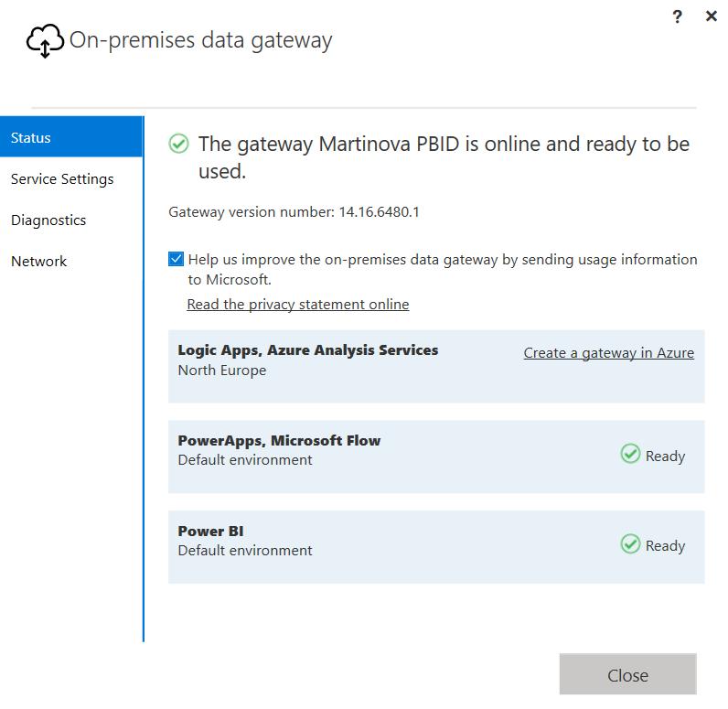Click the North Europe region text
The height and width of the screenshot is (709, 728).
click(x=222, y=371)
